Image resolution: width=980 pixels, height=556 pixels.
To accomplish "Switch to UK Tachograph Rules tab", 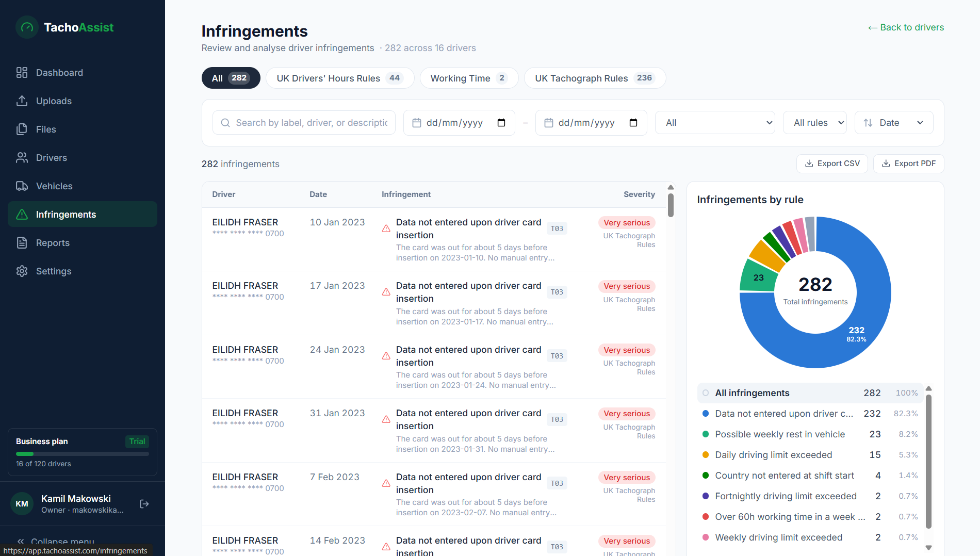I will coord(595,78).
